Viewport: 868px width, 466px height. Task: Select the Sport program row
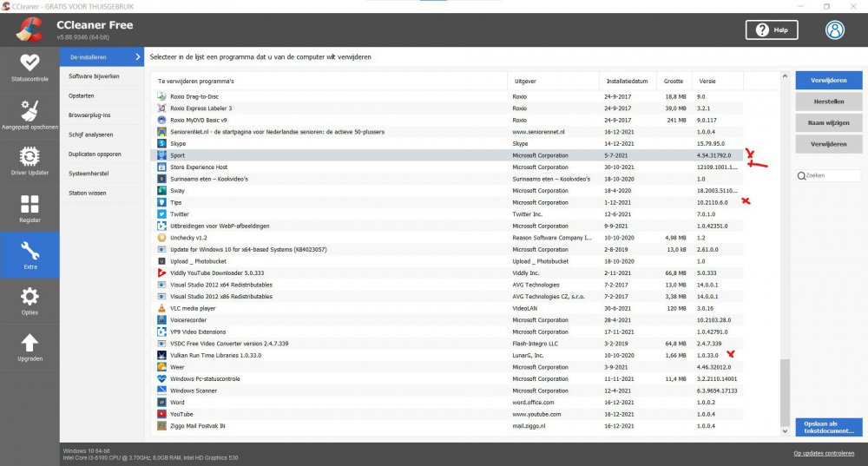pyautogui.click(x=447, y=155)
